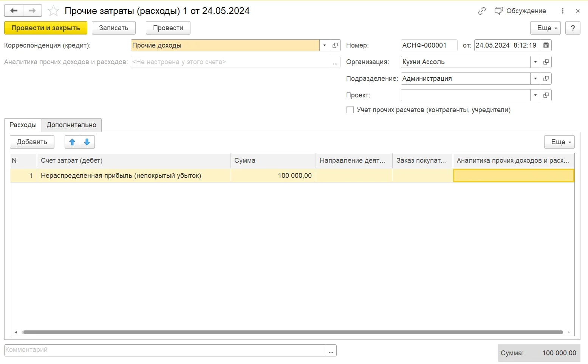Add document to favorites with star icon
The width and height of the screenshot is (588, 364).
(x=53, y=11)
